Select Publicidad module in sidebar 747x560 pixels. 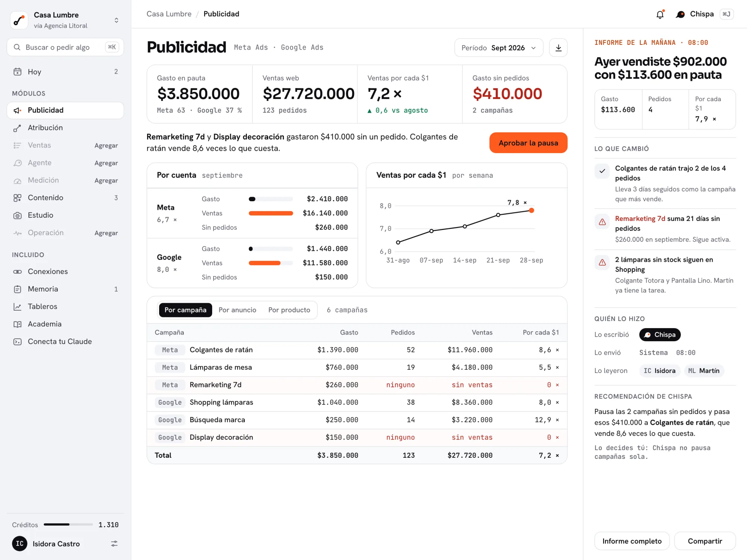coord(65,110)
